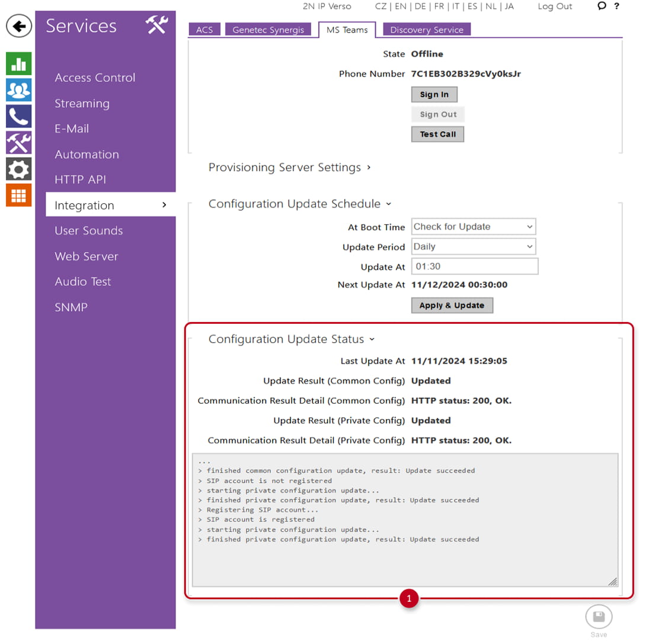Viewport: 649px width, 644px height.
Task: Click inside the update log text area
Action: click(405, 520)
